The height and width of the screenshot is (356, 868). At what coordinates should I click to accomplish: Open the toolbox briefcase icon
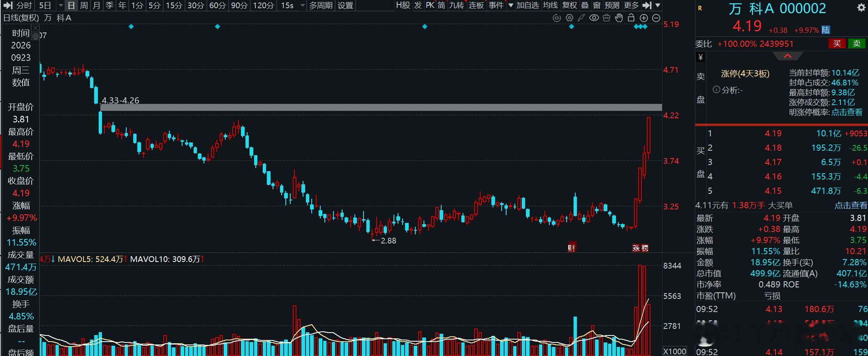[606, 18]
